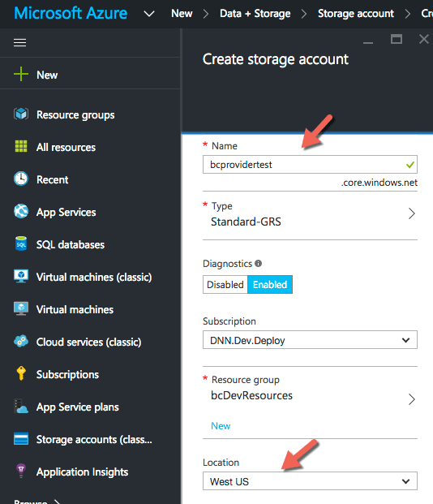Close the Create storage account blade
Image resolution: width=433 pixels, height=504 pixels.
(x=424, y=39)
